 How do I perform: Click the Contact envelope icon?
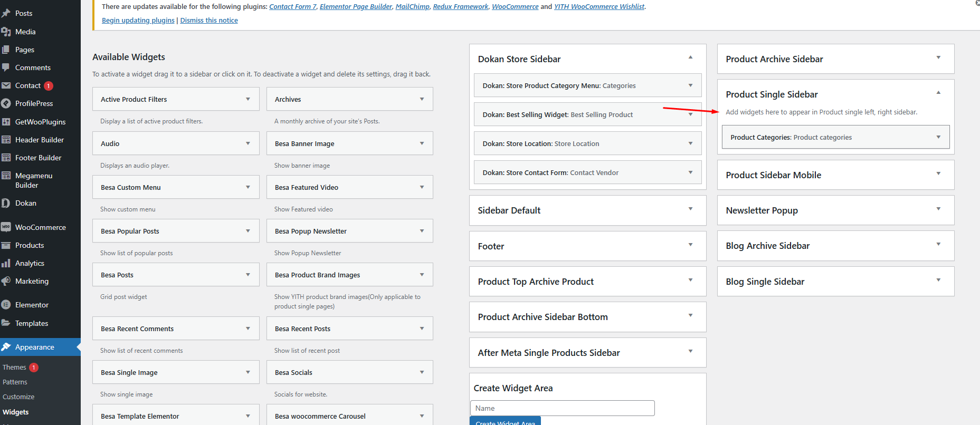point(6,85)
